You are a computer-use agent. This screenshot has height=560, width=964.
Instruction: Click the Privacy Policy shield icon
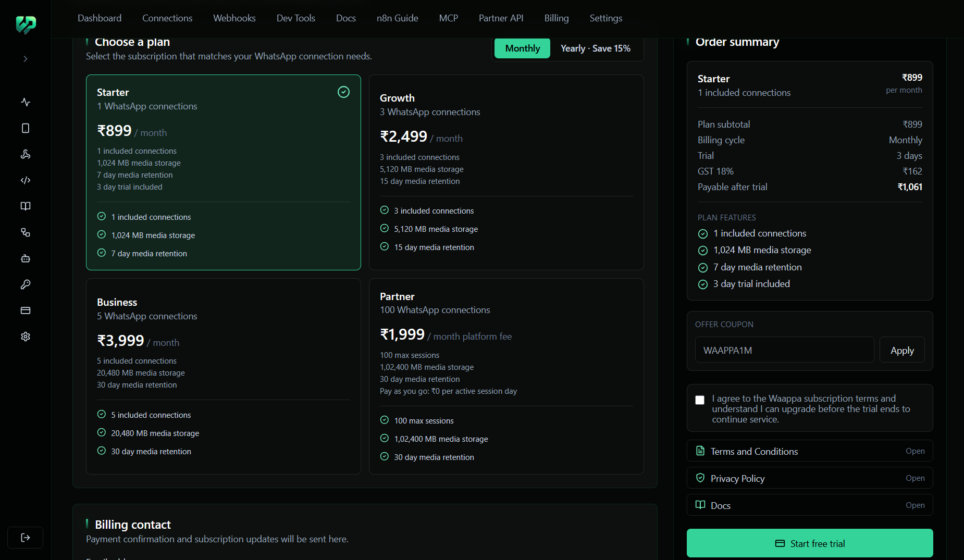click(x=700, y=478)
